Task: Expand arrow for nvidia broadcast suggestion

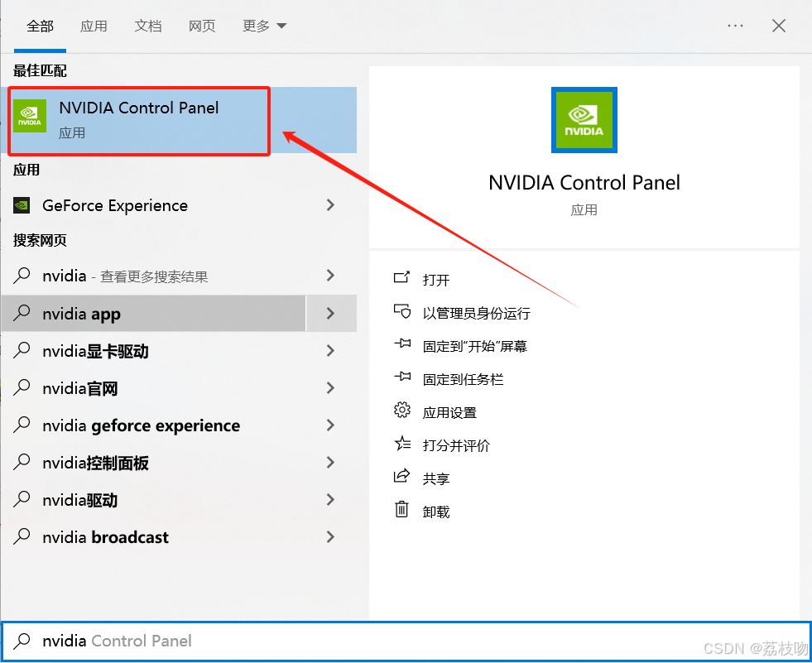Action: (x=330, y=536)
